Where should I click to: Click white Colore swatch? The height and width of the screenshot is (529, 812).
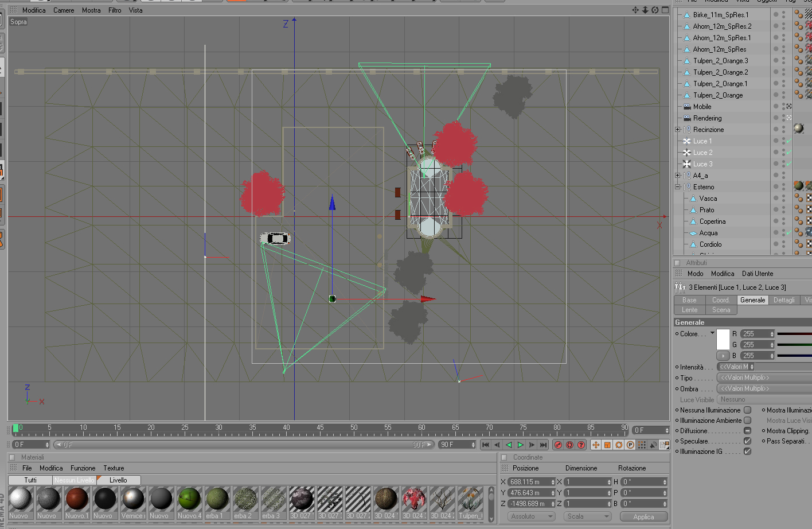(x=723, y=340)
